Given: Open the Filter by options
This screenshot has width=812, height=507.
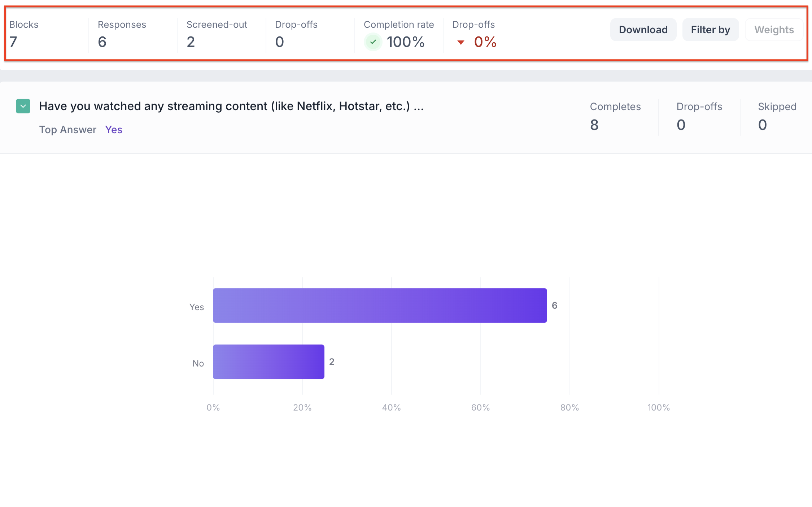Looking at the screenshot, I should pyautogui.click(x=710, y=30).
